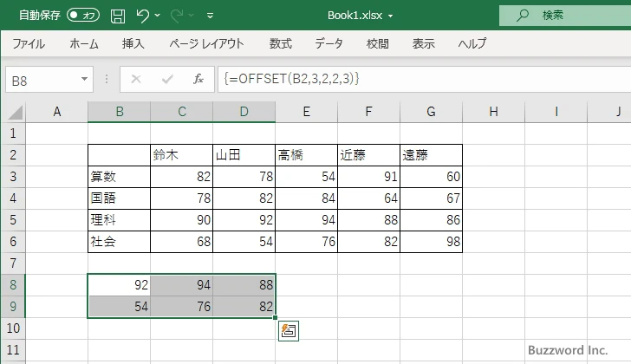This screenshot has width=631, height=364.
Task: Click cell containing 遠藤
Action: pyautogui.click(x=431, y=155)
